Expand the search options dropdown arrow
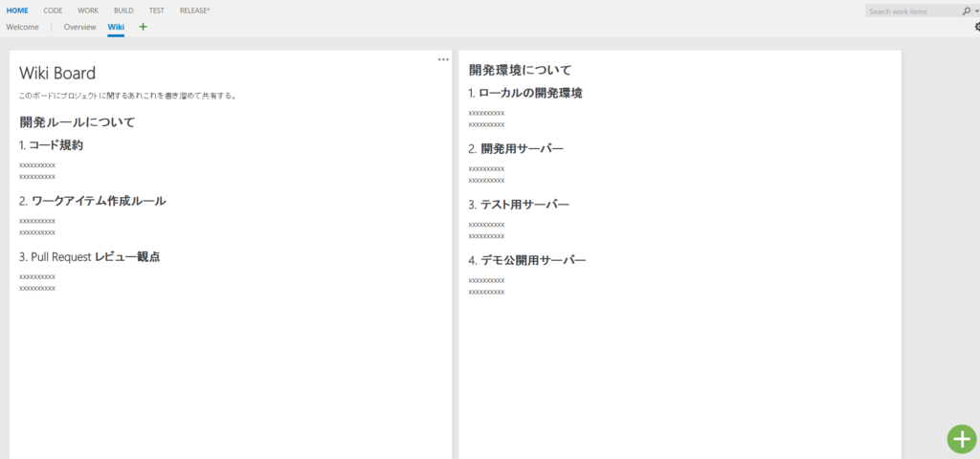980x459 pixels. 975,11
